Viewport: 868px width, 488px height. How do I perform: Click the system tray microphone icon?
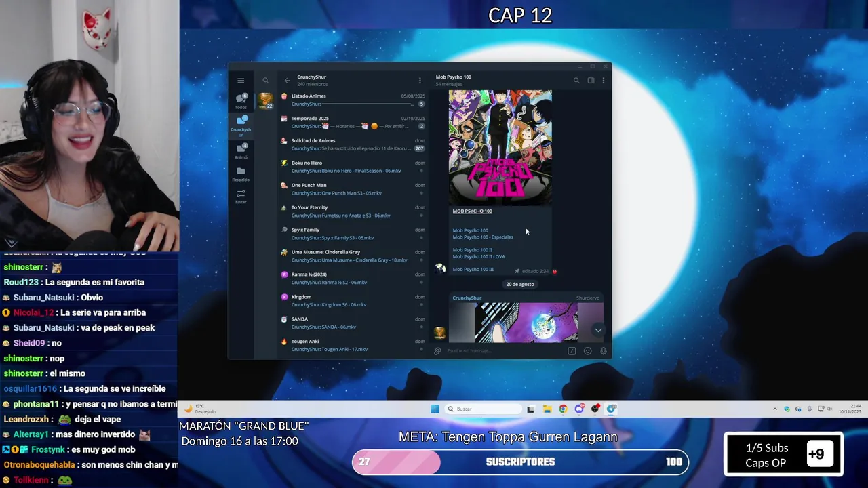pos(810,409)
